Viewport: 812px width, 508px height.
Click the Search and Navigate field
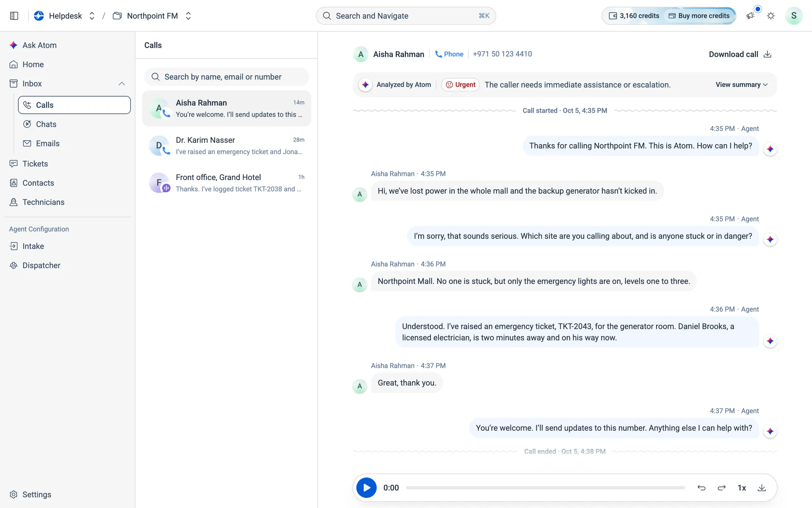click(x=406, y=16)
